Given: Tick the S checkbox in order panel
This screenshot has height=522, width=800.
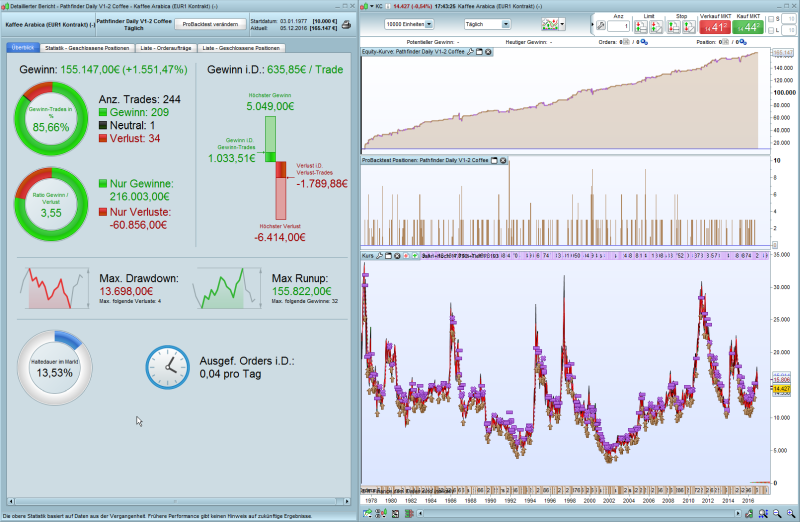Looking at the screenshot, I should [771, 19].
